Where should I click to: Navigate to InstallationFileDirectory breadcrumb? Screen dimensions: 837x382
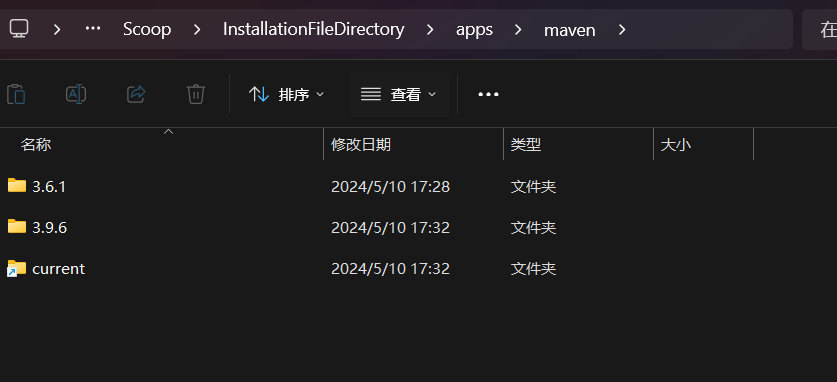point(313,29)
